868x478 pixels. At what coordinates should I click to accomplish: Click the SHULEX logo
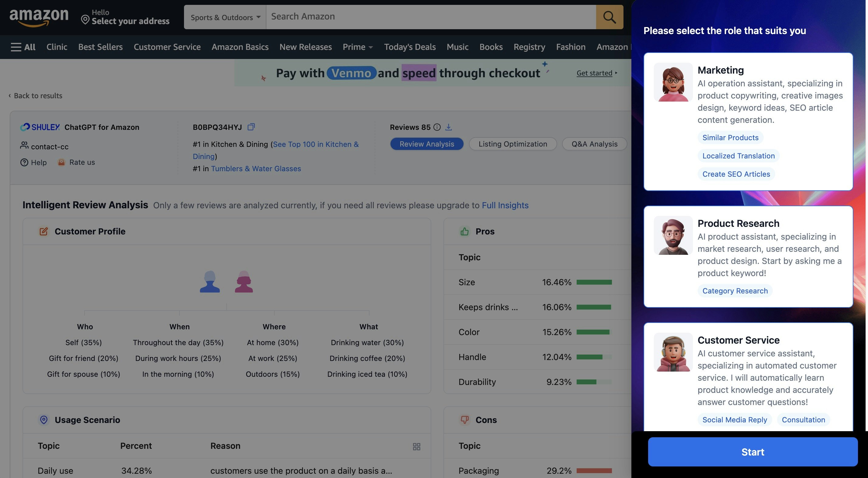click(x=40, y=127)
